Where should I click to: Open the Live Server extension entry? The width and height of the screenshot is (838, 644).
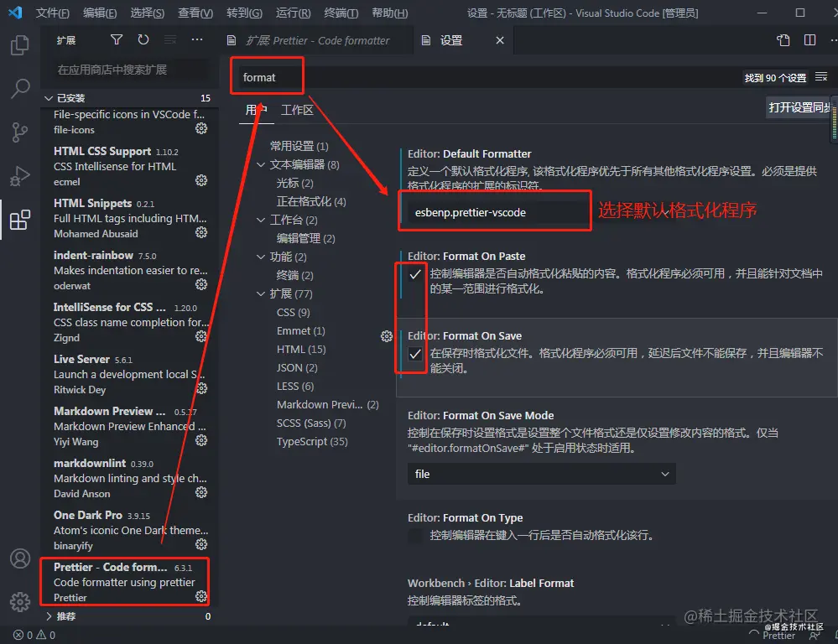(x=128, y=374)
